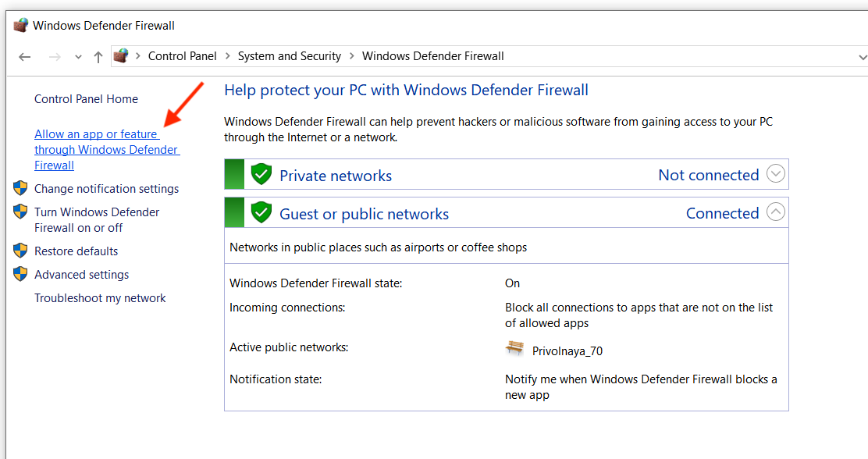Click the Notify me when firewall blocks text
Viewport: 868px width, 459px height.
click(641, 387)
